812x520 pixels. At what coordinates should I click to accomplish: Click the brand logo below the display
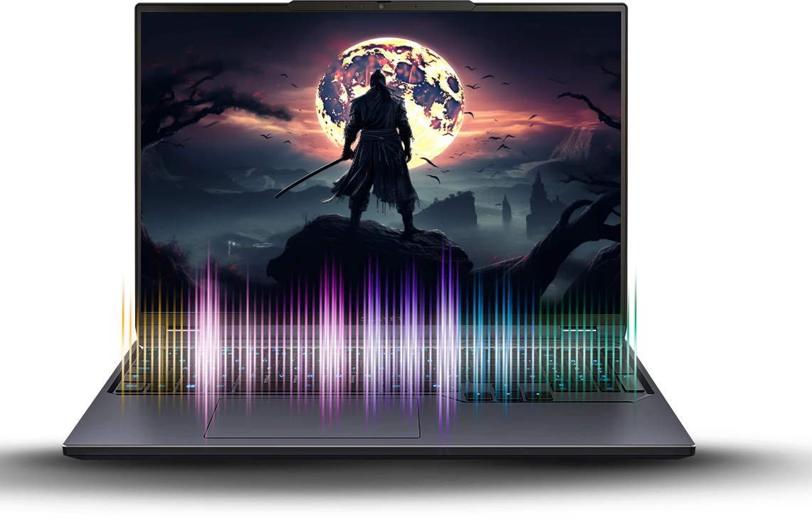(381, 320)
